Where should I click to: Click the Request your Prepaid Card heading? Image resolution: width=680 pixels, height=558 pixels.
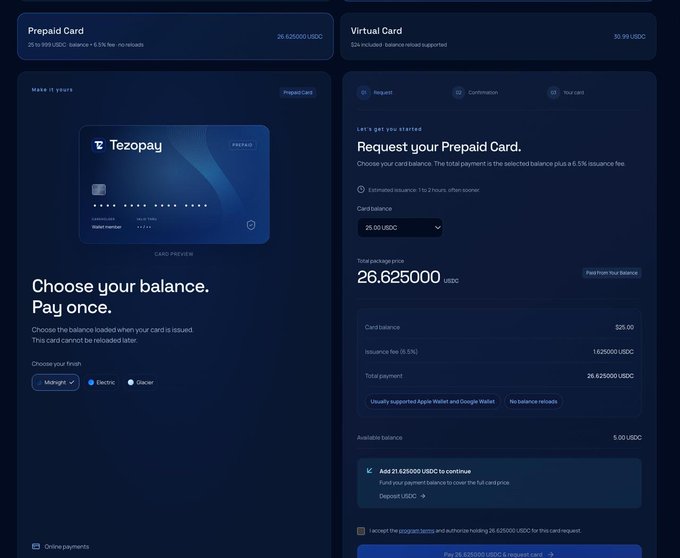439,147
